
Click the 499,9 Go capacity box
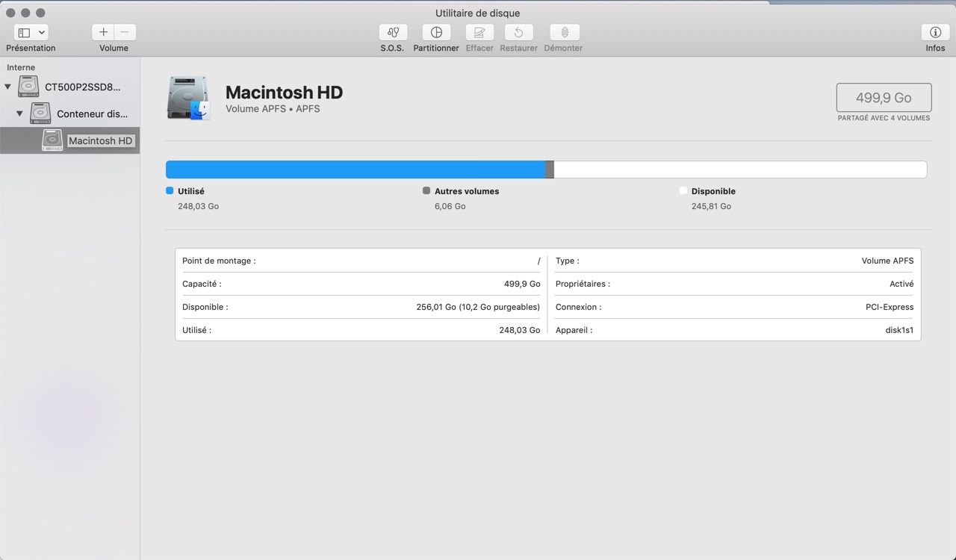(x=884, y=98)
